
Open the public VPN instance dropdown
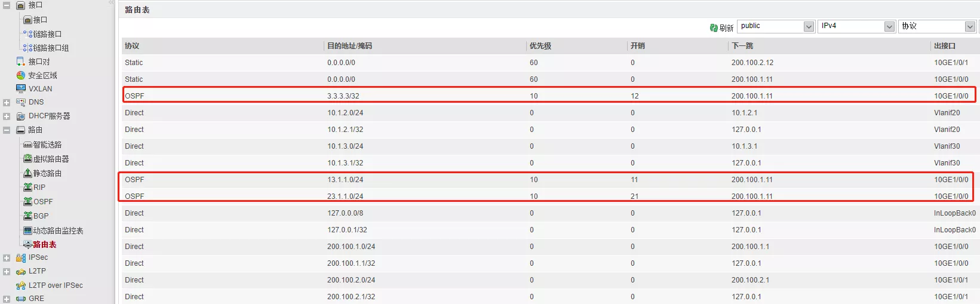click(x=809, y=26)
